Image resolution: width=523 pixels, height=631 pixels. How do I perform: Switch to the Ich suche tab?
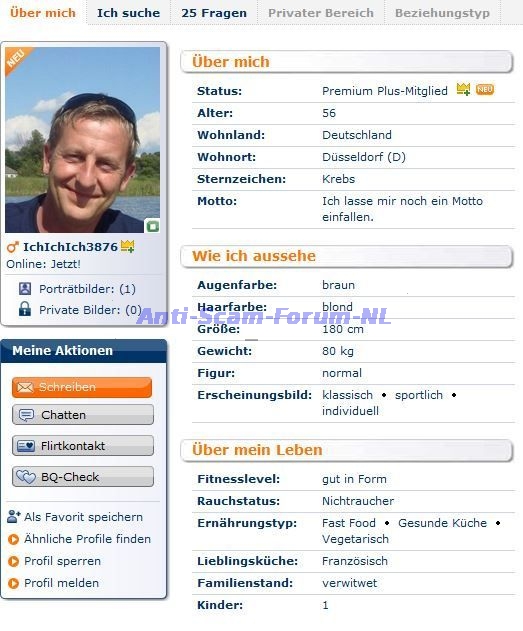128,13
